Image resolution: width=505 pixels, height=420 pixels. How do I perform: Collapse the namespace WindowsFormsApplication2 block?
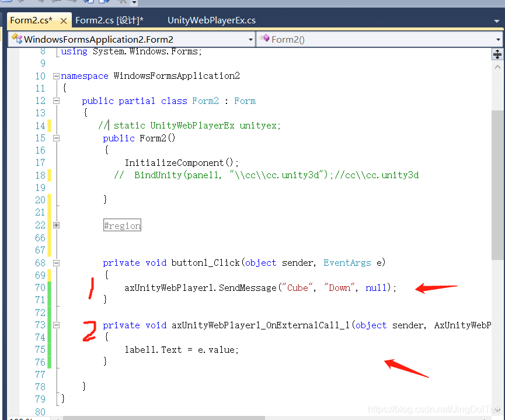(x=56, y=76)
